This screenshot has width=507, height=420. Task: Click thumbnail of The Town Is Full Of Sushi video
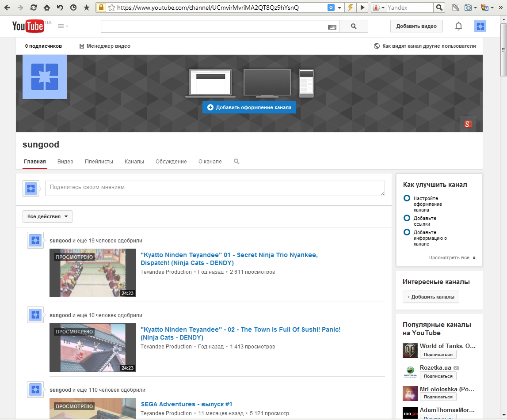coord(93,348)
